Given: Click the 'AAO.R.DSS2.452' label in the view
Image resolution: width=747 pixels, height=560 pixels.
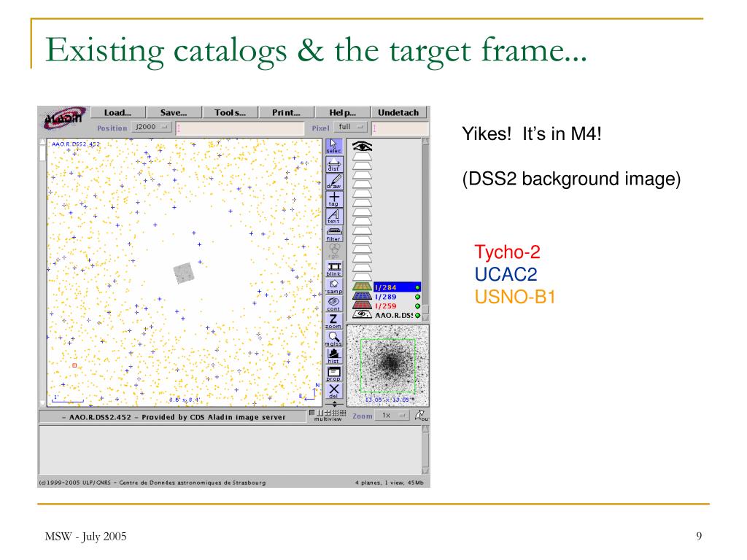Looking at the screenshot, I should pyautogui.click(x=76, y=144).
